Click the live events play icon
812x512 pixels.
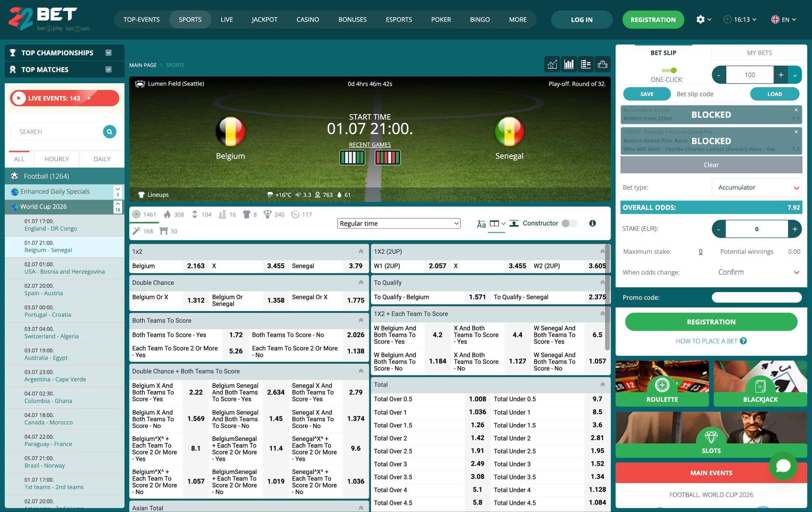(x=19, y=98)
